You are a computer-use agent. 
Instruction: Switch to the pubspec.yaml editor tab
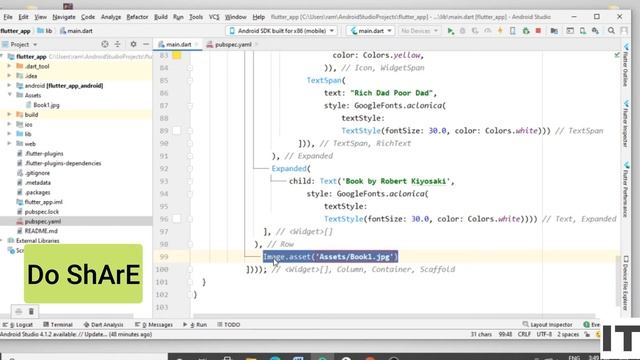point(233,44)
